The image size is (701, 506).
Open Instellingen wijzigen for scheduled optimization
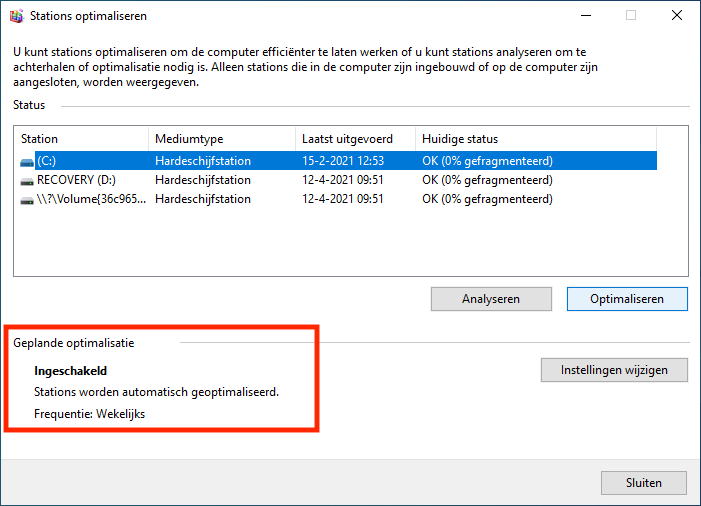coord(614,370)
